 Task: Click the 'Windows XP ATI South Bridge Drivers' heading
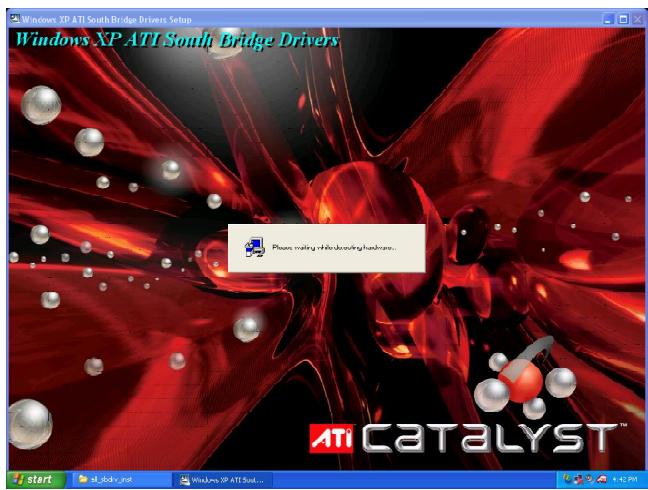(x=178, y=40)
